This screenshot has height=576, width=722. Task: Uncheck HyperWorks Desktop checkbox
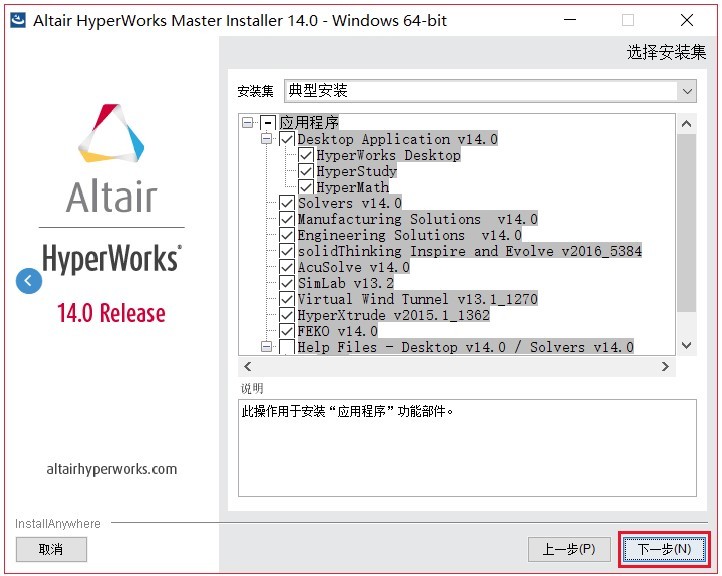[306, 155]
